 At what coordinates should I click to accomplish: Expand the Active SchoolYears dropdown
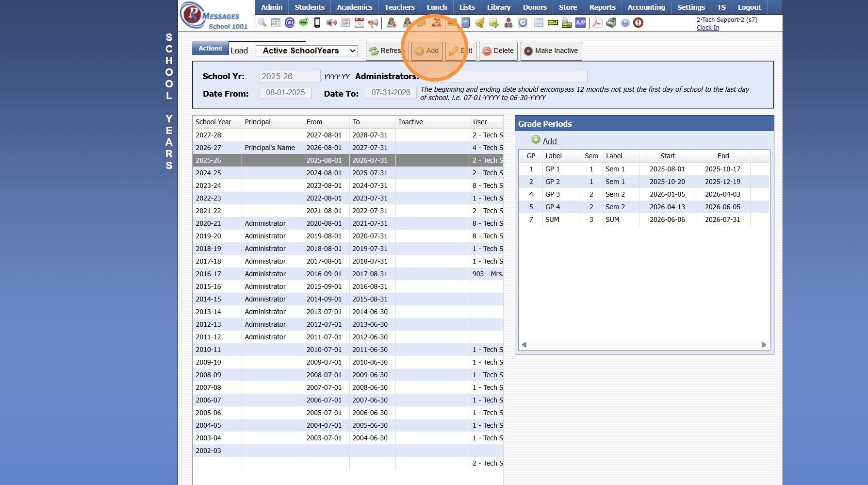(x=307, y=51)
